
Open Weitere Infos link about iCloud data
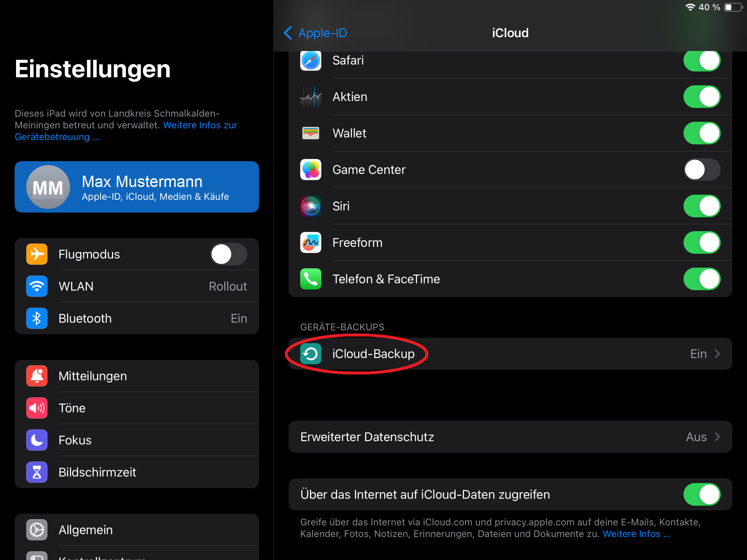click(636, 534)
